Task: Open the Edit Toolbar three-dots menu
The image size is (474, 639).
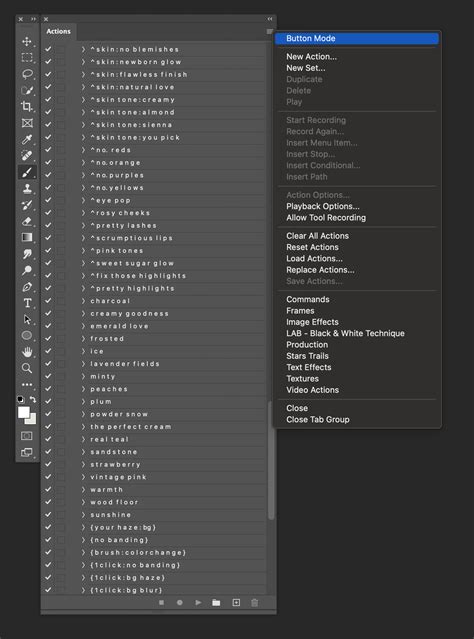Action: (27, 384)
